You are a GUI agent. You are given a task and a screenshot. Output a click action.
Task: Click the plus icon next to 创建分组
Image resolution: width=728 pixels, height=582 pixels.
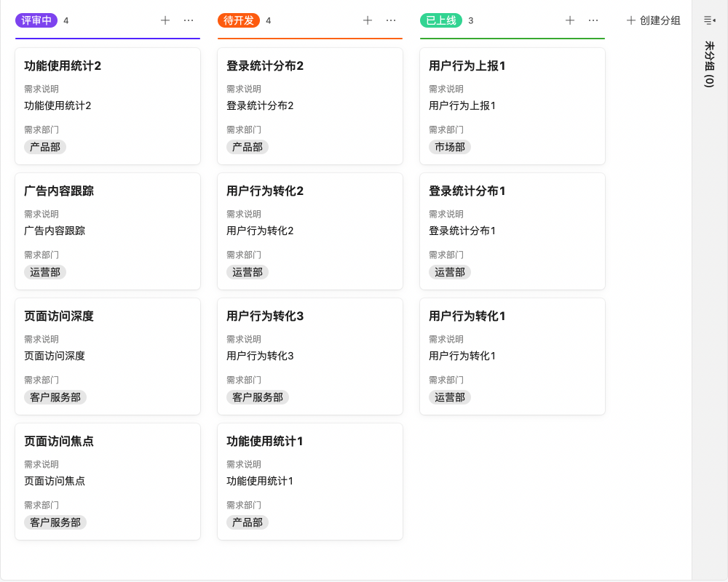coord(630,20)
